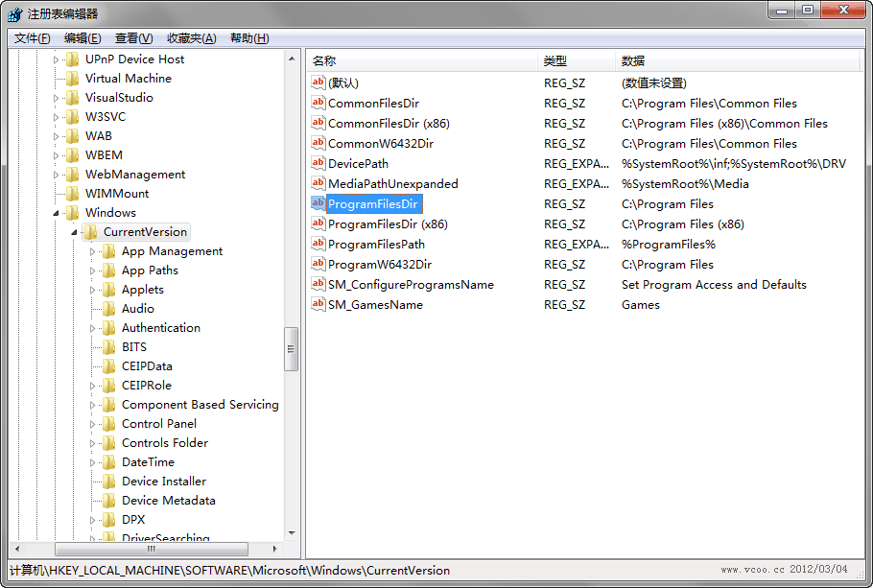Screen dimensions: 873x588
Task: Select the MediaPathUnexpanded value
Action: pyautogui.click(x=392, y=183)
